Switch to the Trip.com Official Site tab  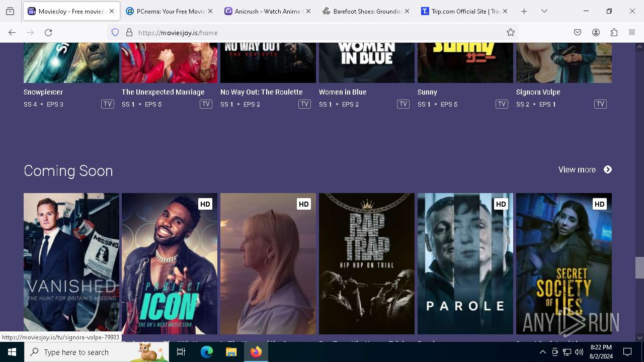[x=464, y=11]
